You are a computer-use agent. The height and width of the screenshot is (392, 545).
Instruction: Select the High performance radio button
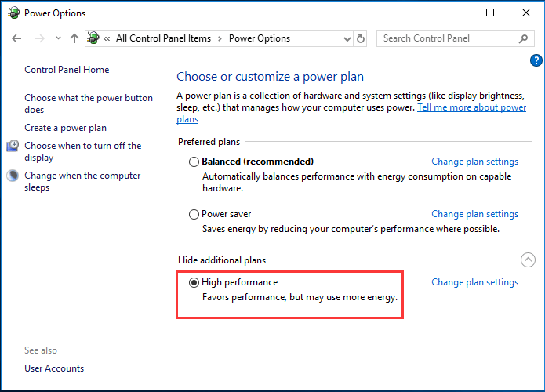point(194,282)
